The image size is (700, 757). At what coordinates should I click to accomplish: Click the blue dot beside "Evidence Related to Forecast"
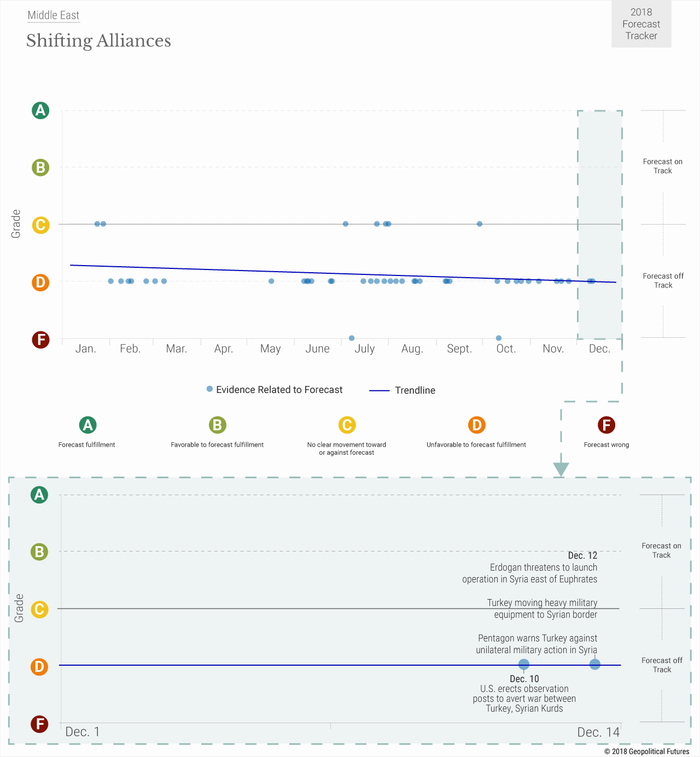tap(209, 389)
